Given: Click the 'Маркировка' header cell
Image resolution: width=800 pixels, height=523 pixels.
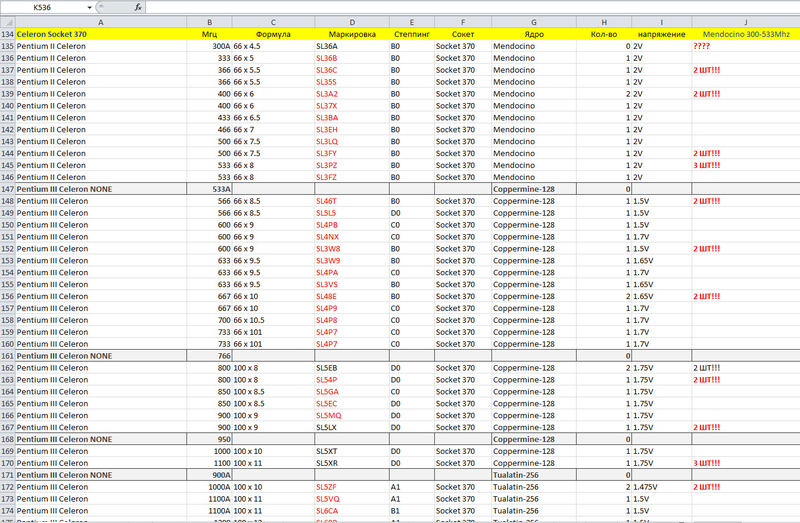Looking at the screenshot, I should coord(352,34).
